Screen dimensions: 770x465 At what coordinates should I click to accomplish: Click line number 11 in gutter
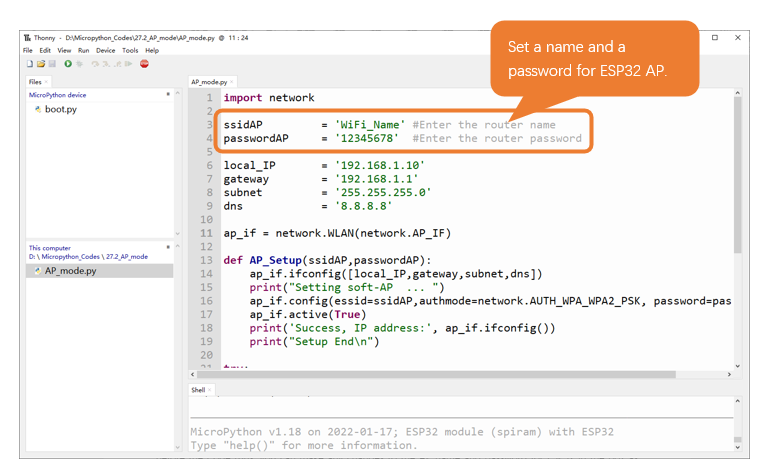(x=206, y=233)
